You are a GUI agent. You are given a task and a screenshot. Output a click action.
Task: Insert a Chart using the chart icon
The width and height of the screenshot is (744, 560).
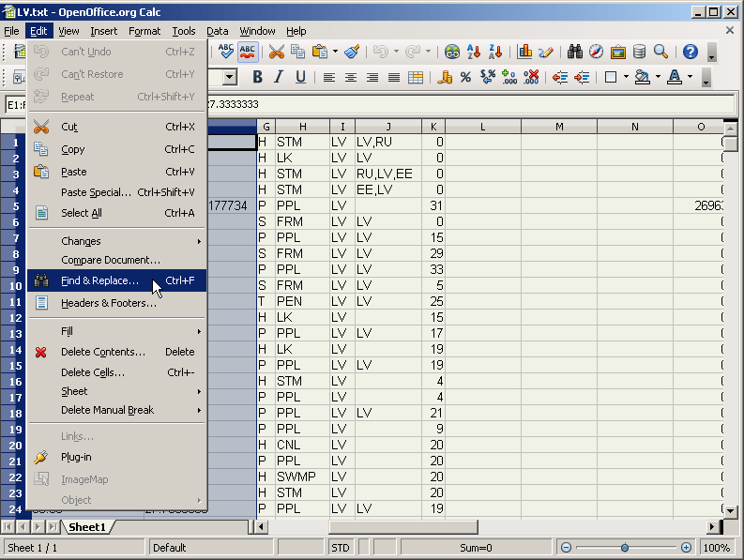524,52
